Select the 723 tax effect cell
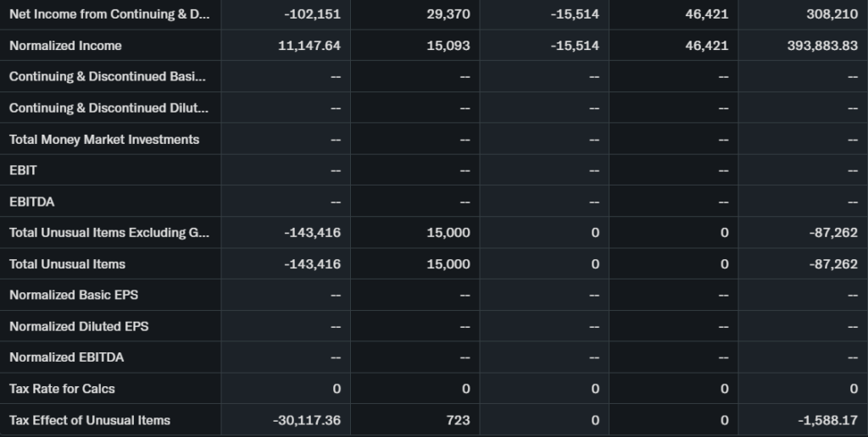Viewport: 868px width, 437px height. (x=459, y=420)
